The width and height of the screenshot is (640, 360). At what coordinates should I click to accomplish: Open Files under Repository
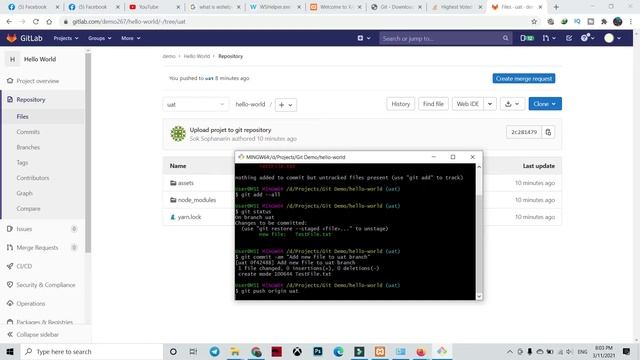coord(22,117)
